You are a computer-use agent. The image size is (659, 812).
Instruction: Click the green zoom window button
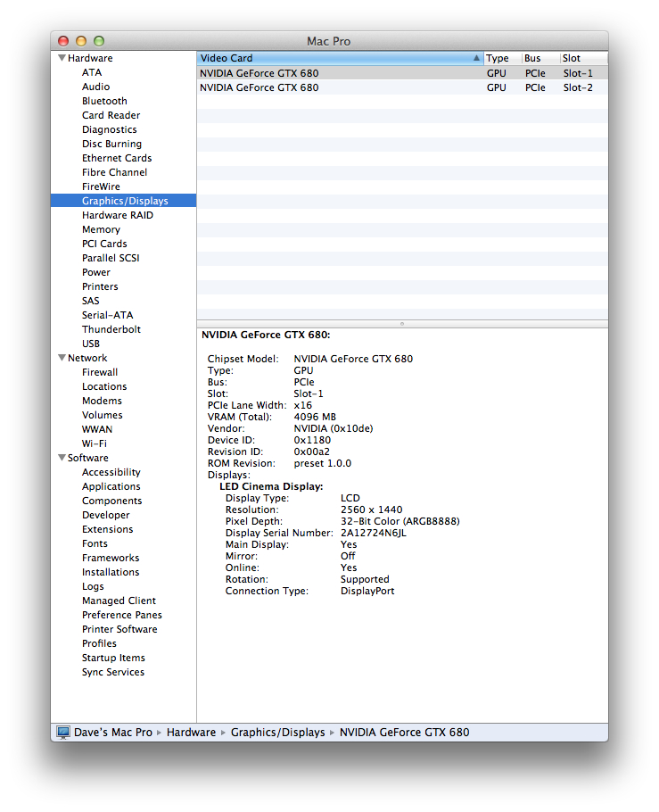tap(99, 41)
